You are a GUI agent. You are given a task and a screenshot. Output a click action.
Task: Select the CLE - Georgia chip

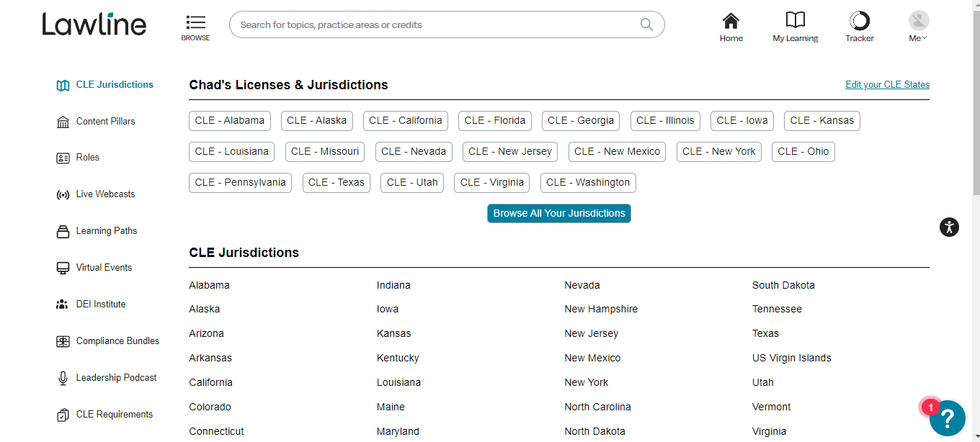pos(581,121)
